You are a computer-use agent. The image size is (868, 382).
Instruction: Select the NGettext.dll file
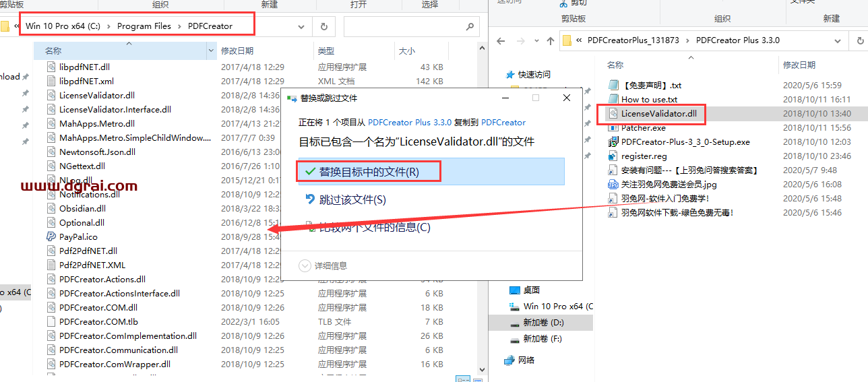click(82, 166)
